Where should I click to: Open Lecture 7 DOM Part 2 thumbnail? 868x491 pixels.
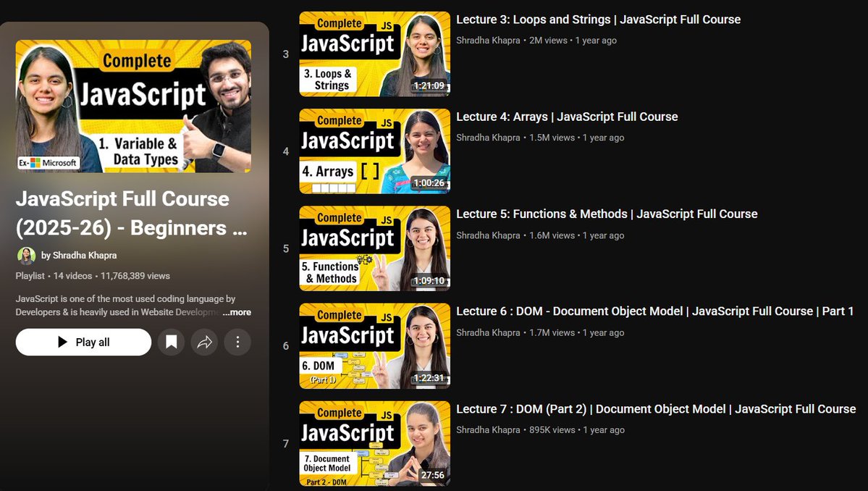point(375,443)
